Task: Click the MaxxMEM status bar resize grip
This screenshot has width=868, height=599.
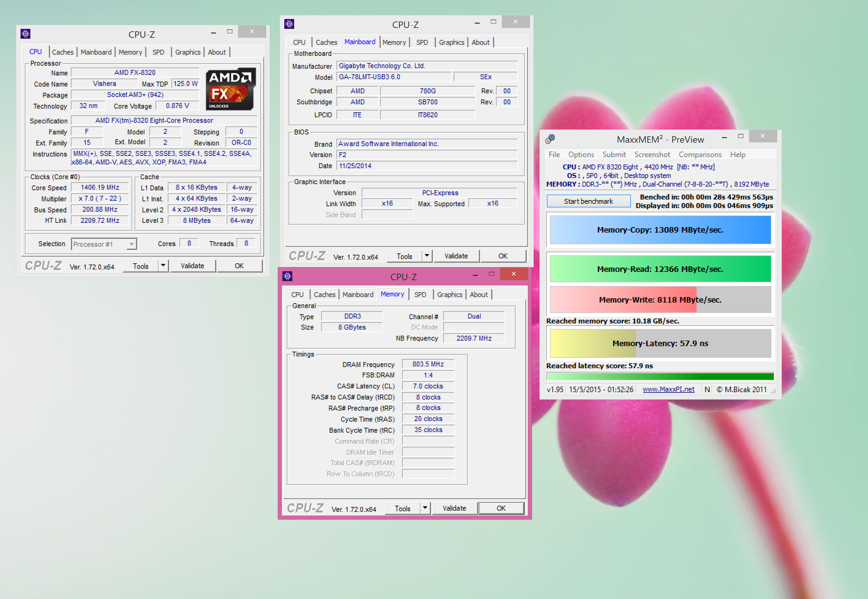Action: point(773,391)
